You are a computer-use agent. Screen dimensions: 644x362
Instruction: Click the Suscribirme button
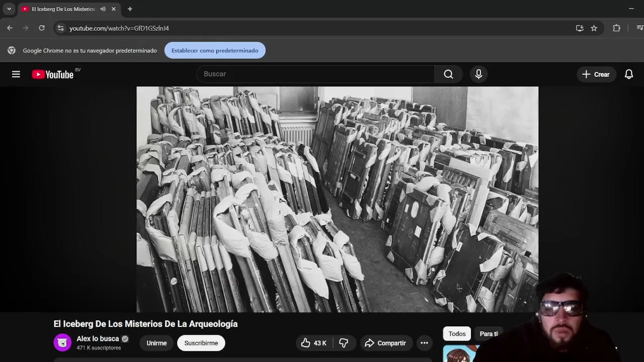201,343
